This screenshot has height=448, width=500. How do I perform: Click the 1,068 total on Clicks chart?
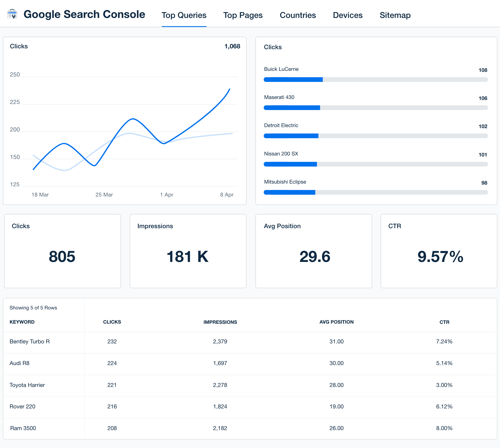coord(232,46)
